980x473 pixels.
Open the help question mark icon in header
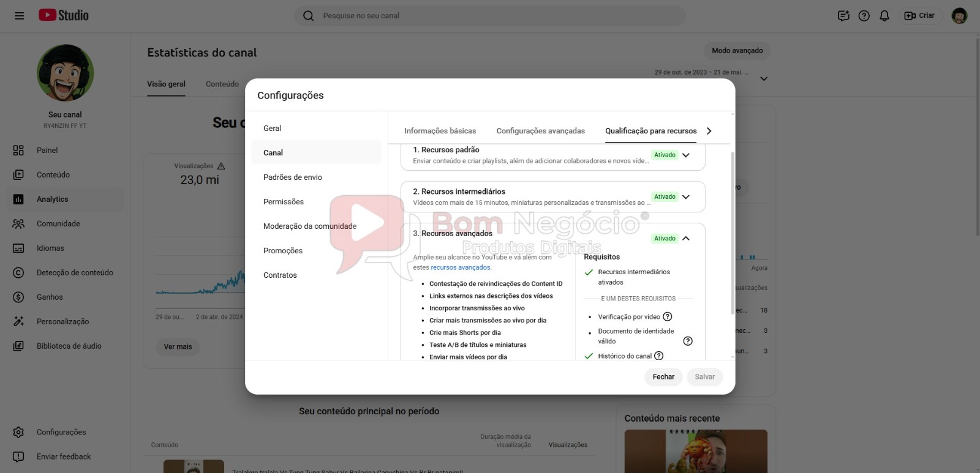(x=864, y=16)
